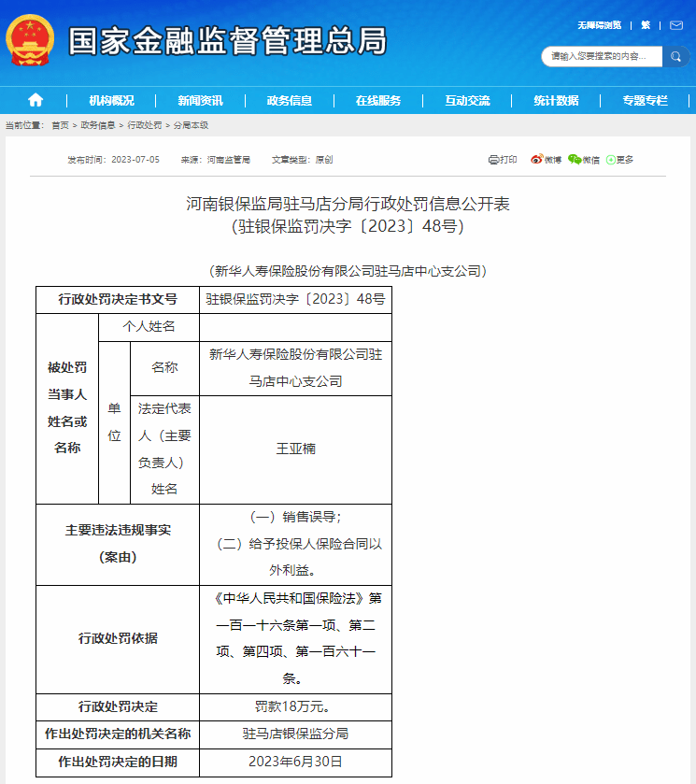Click the 作出处罚决定的日期 cell
The width and height of the screenshot is (696, 784).
118,762
